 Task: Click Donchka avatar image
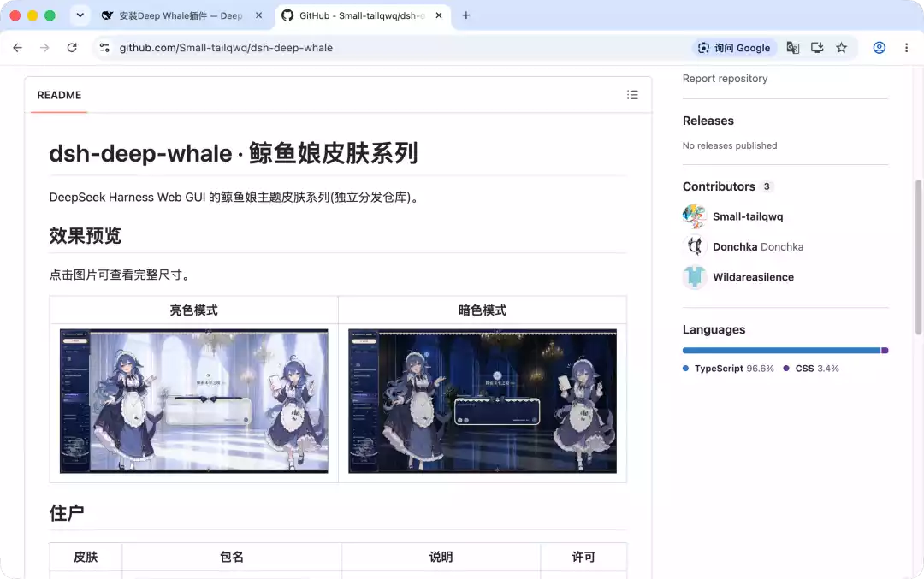(x=694, y=246)
